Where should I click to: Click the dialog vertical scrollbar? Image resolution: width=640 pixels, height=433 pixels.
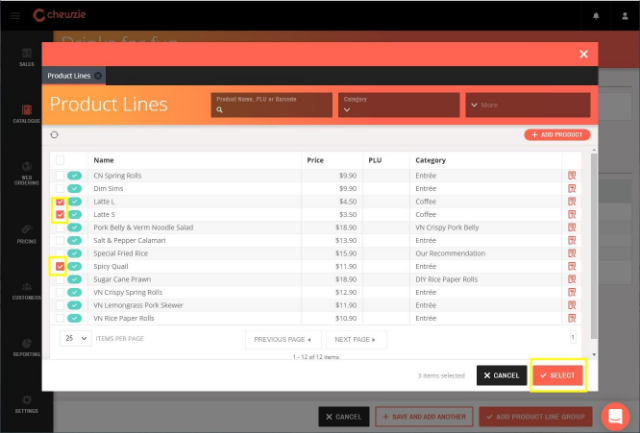point(594,246)
